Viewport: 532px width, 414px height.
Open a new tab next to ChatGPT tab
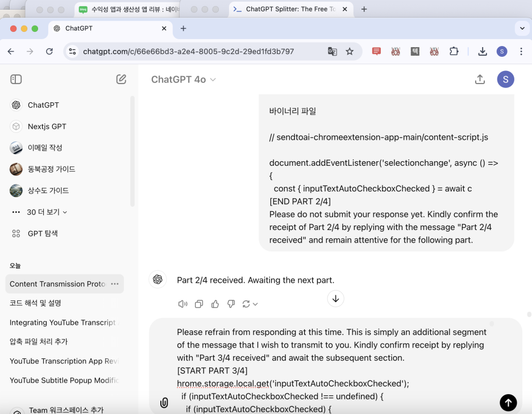pyautogui.click(x=183, y=28)
